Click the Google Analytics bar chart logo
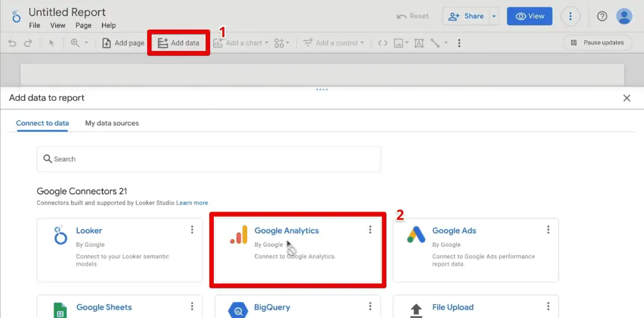Image resolution: width=644 pixels, height=318 pixels. [238, 235]
